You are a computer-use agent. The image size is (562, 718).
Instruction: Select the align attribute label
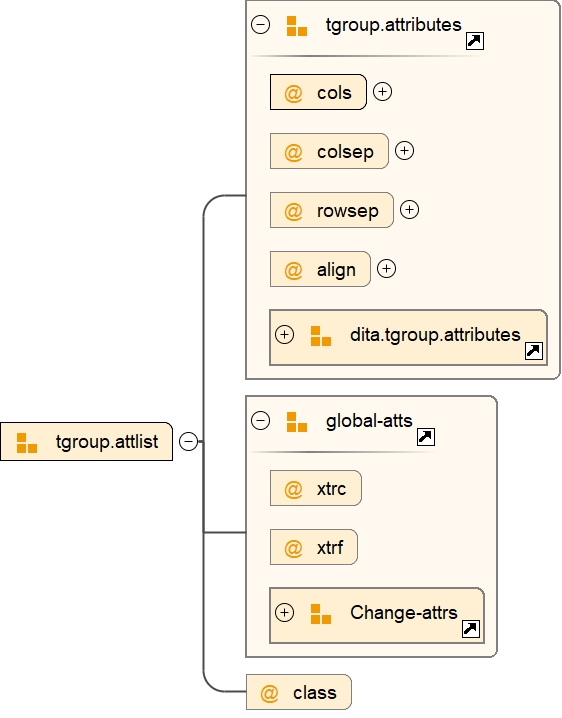[x=336, y=270]
